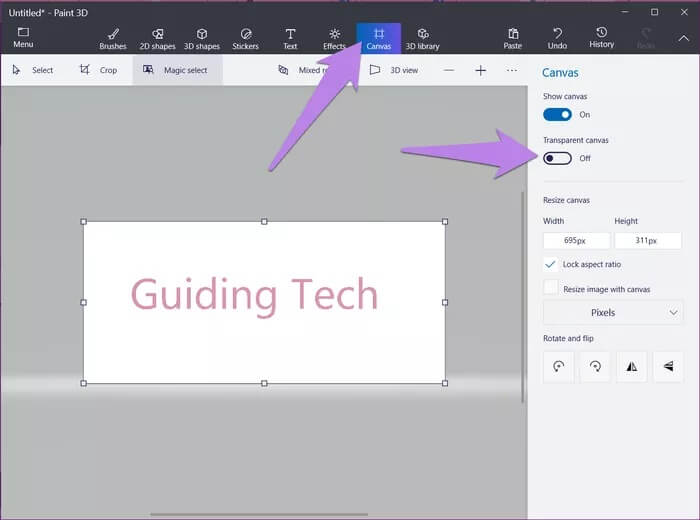Click the horizontal scrollbar at bottom

point(259,514)
